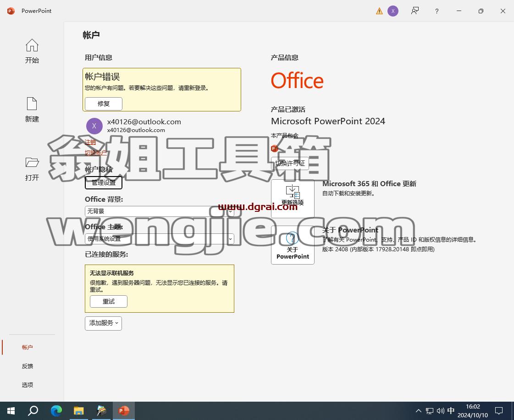The height and width of the screenshot is (420, 514).
Task: Click the 产品已激活 label
Action: (288, 109)
